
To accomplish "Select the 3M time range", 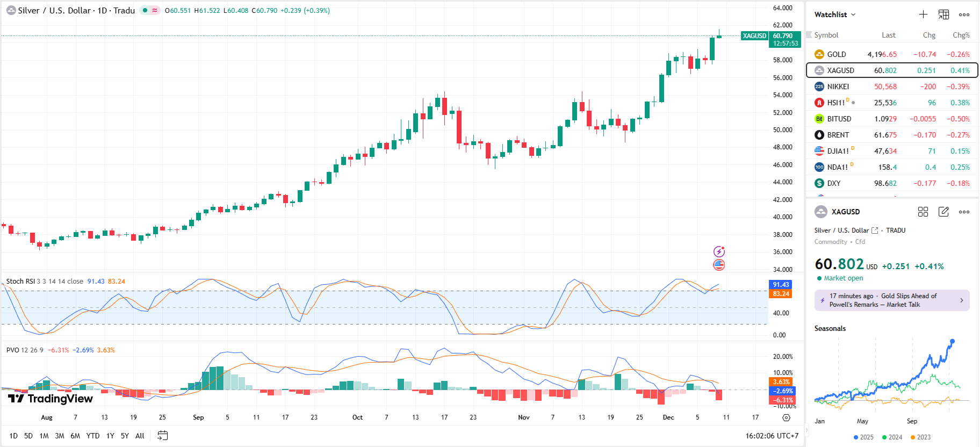I will click(60, 436).
